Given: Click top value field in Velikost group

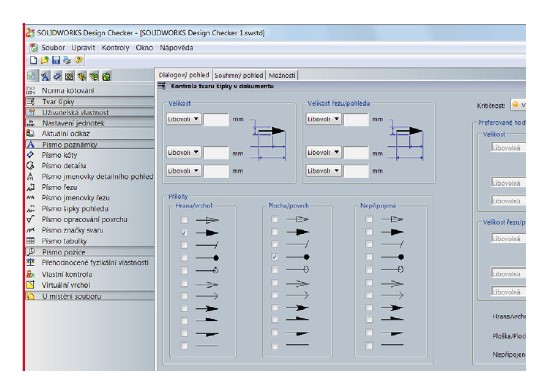Looking at the screenshot, I should pyautogui.click(x=216, y=119).
